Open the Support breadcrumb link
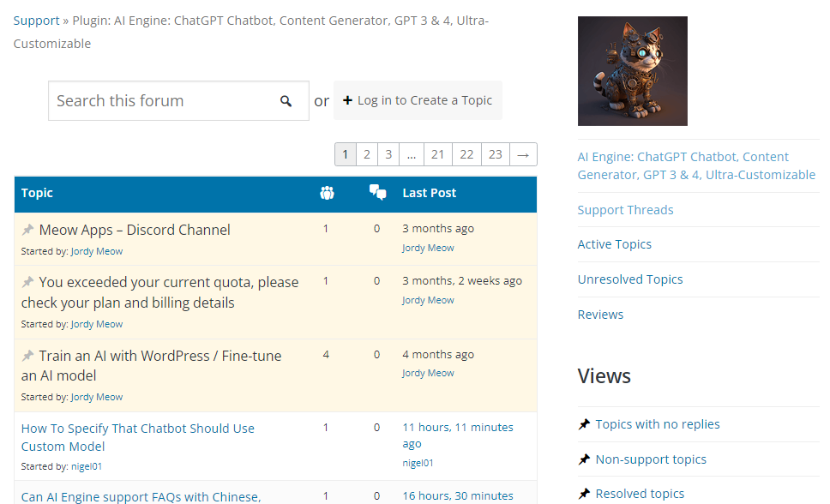The image size is (830, 504). [x=36, y=21]
